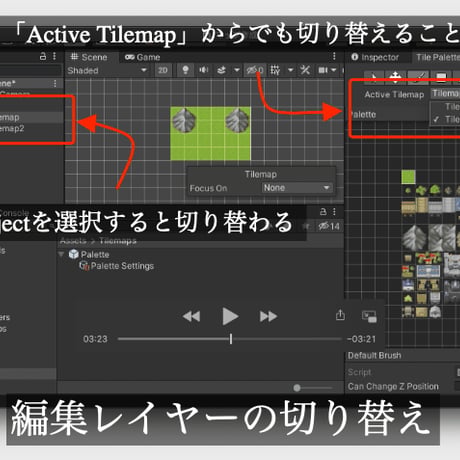Click the elapsed time 03:23
Screen dimensions: 460x460
click(95, 339)
